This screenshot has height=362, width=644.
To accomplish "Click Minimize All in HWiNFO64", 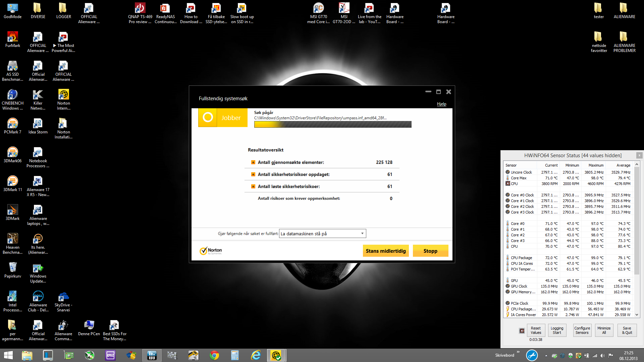I will [604, 330].
